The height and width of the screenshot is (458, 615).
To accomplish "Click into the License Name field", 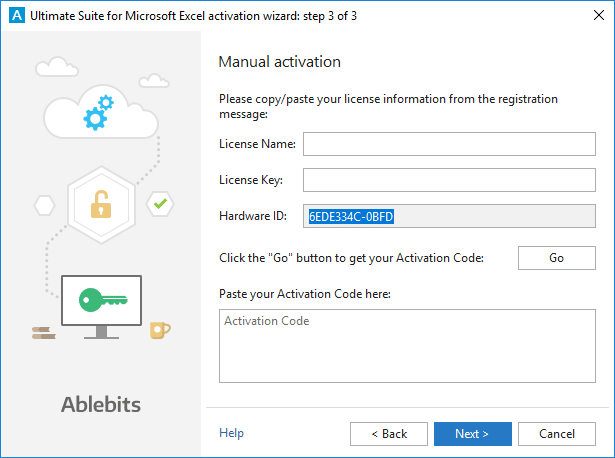I will pos(449,144).
